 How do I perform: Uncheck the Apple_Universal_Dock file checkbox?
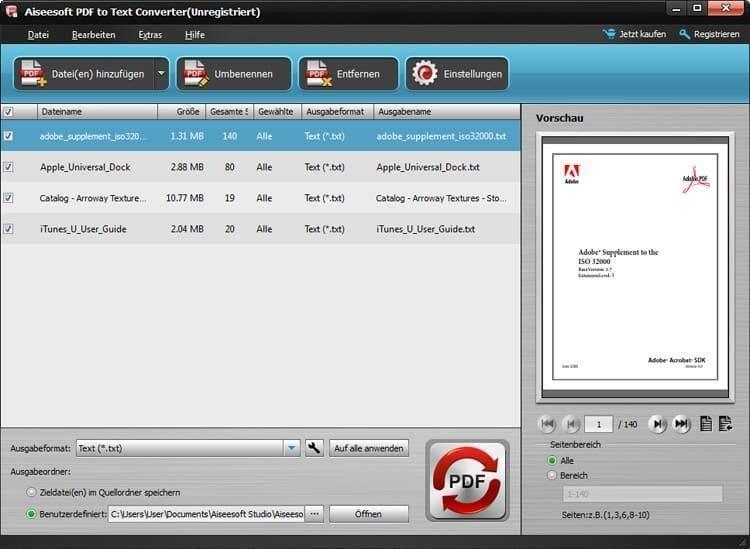tap(8, 167)
